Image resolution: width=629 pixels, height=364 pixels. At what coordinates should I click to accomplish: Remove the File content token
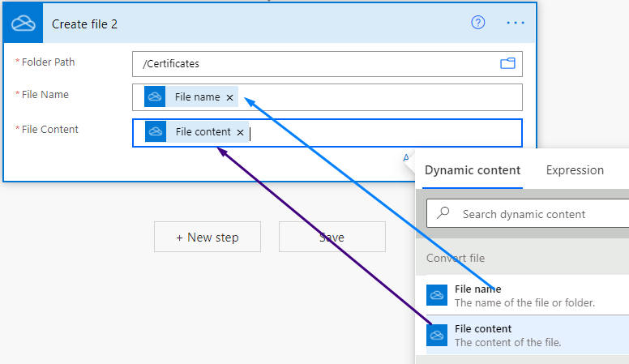tap(240, 132)
